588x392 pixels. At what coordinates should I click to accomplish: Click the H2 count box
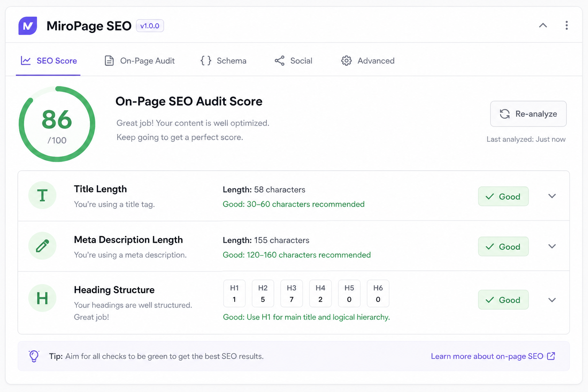pos(263,294)
